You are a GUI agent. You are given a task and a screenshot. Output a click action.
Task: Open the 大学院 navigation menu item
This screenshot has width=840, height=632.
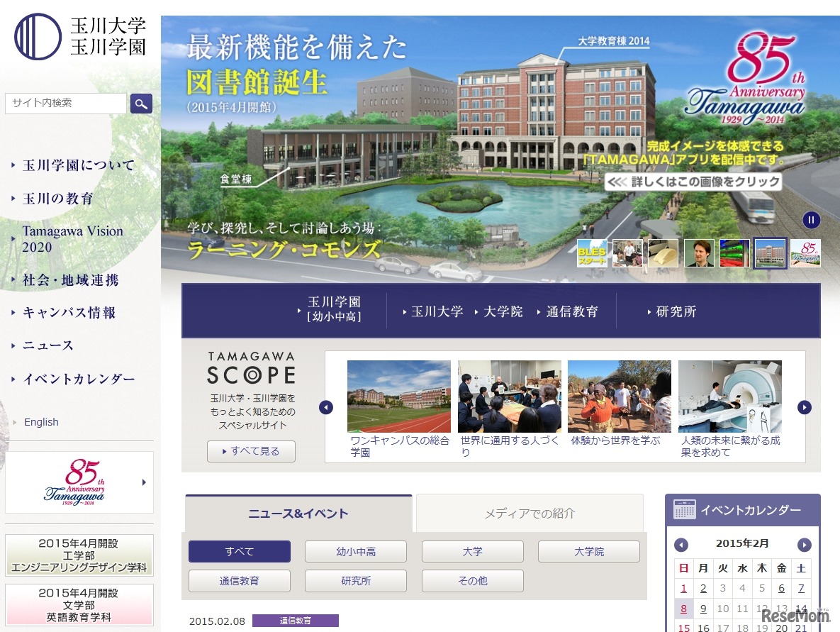(503, 311)
